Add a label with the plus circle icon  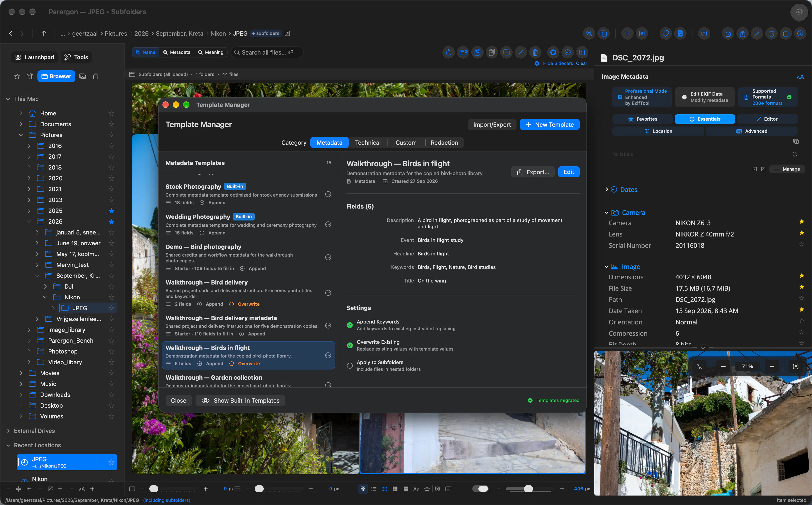[x=795, y=154]
